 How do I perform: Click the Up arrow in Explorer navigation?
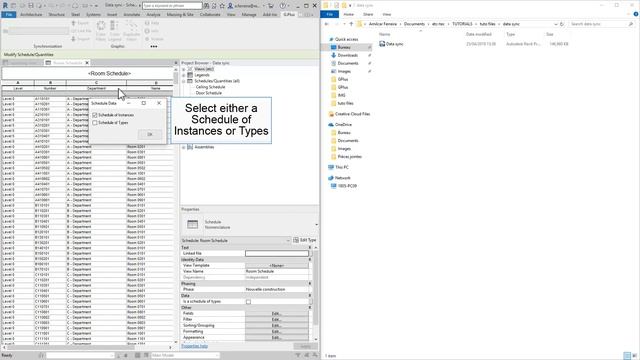point(351,24)
